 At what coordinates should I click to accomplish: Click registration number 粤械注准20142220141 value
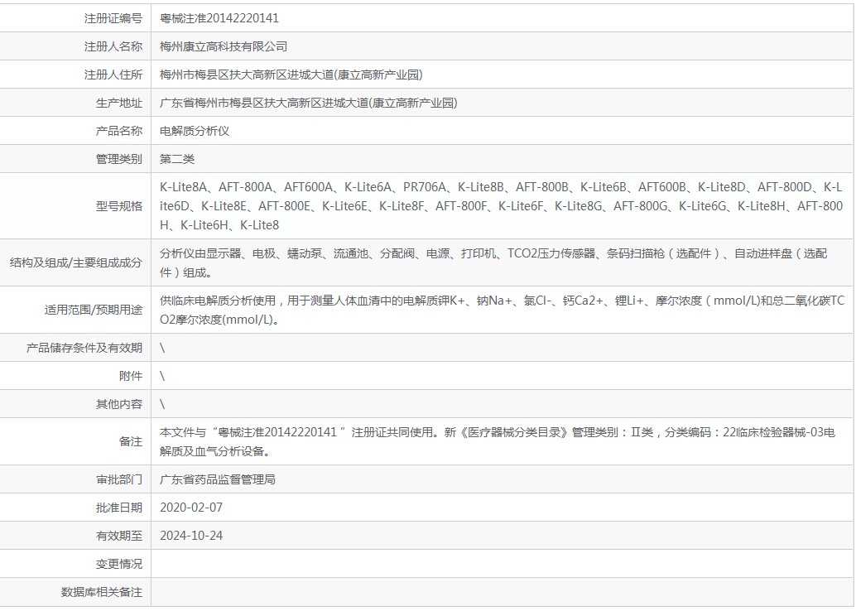click(x=219, y=18)
